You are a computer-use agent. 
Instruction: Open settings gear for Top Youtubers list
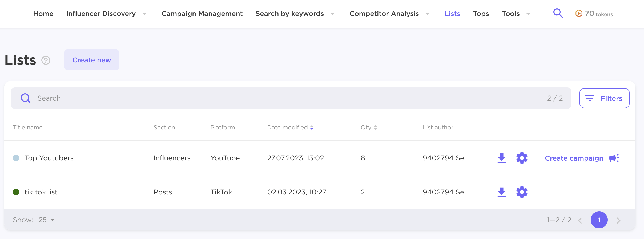522,158
